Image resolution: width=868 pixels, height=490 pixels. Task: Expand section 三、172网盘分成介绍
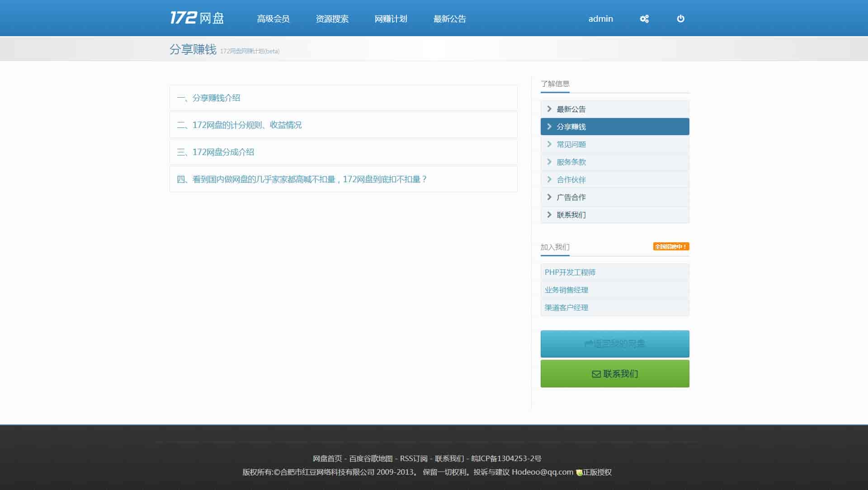[x=216, y=152]
